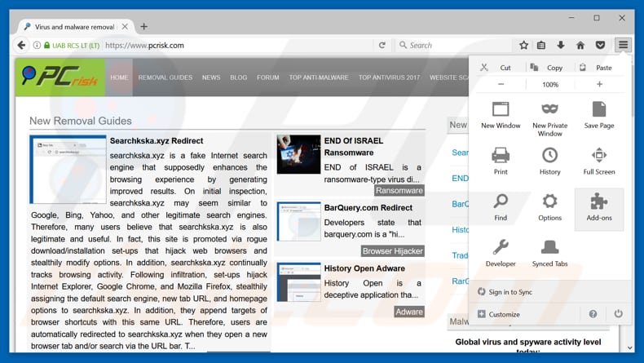Click the BarQuery.com thumbnail
Viewport: 644px width, 363px height.
pyautogui.click(x=298, y=221)
